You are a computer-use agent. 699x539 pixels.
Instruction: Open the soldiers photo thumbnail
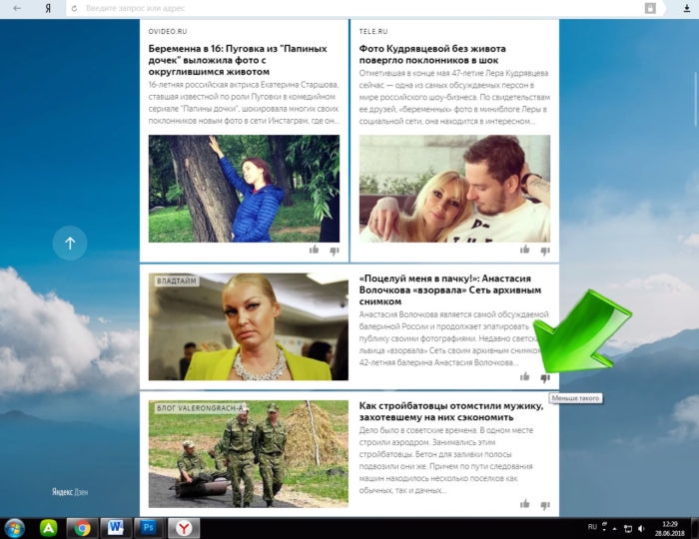(x=248, y=454)
